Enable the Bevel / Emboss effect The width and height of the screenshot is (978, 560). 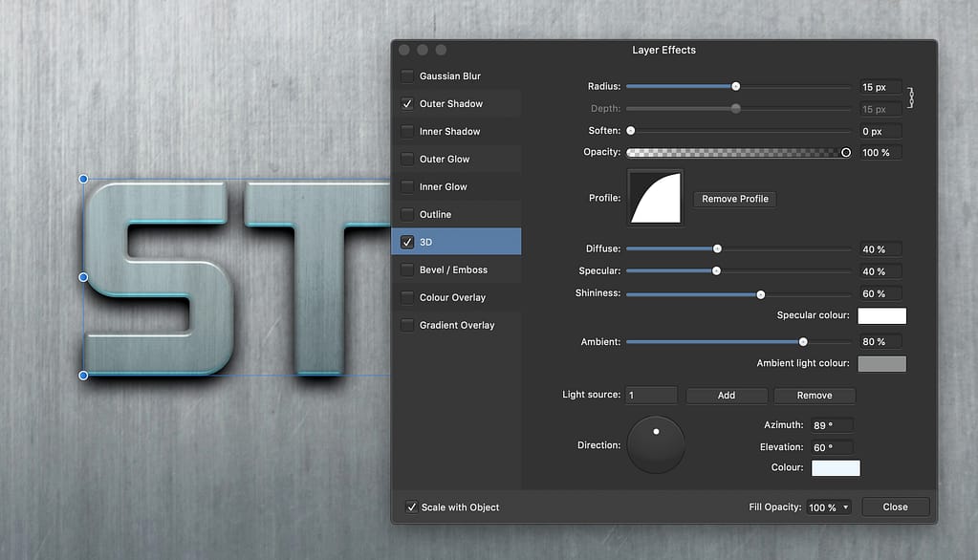point(407,269)
